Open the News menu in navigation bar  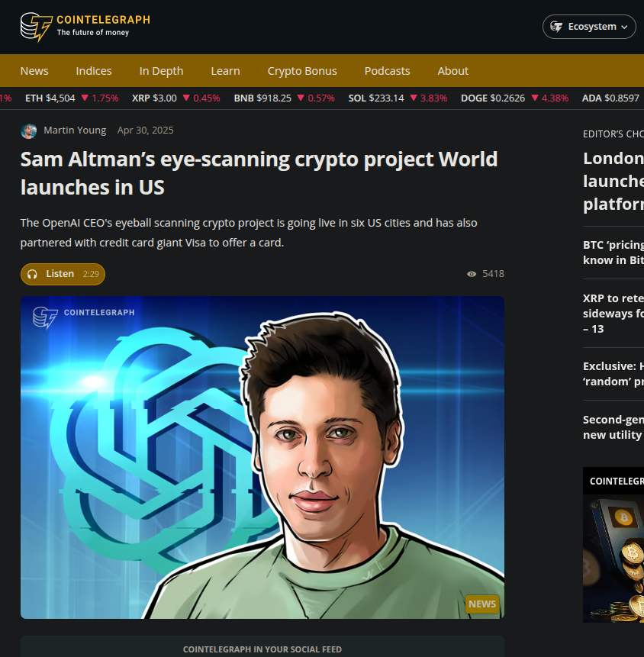point(34,71)
